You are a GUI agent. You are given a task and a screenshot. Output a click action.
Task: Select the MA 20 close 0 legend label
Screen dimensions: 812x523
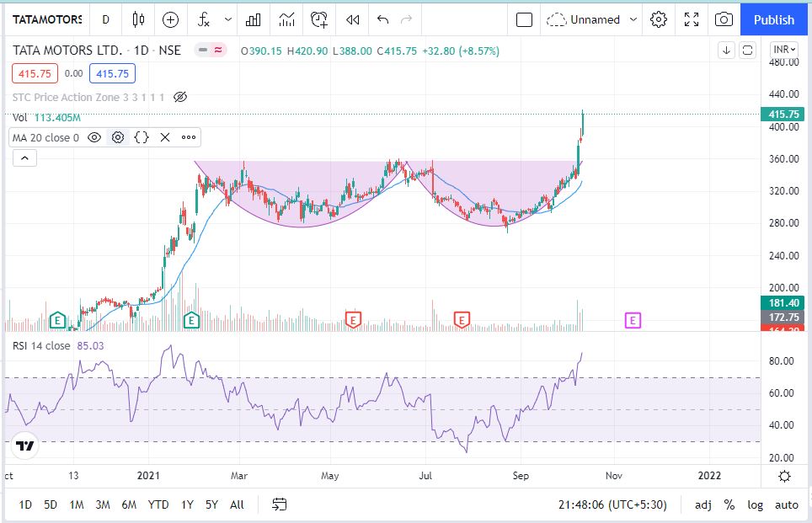pos(45,137)
